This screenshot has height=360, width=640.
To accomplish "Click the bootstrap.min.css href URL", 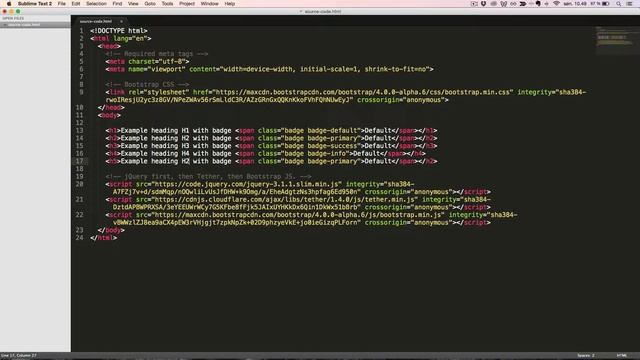I will pyautogui.click(x=364, y=92).
